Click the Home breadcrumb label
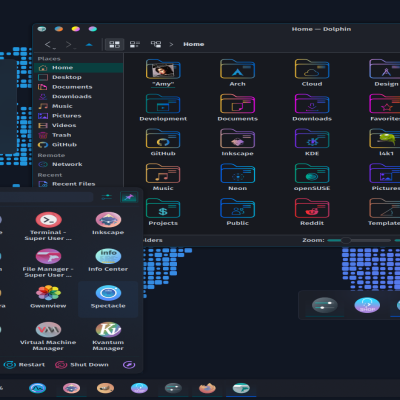This screenshot has width=400, height=400. [x=194, y=44]
